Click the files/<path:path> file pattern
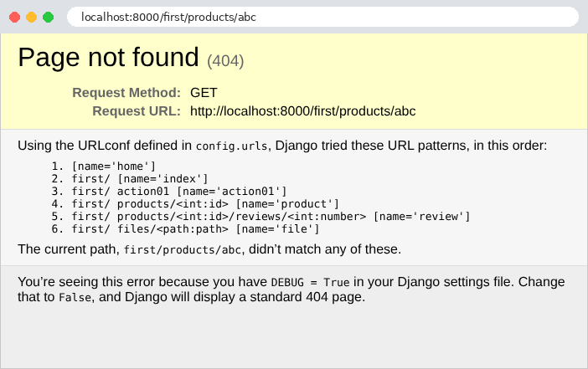The height and width of the screenshot is (369, 588). point(195,229)
